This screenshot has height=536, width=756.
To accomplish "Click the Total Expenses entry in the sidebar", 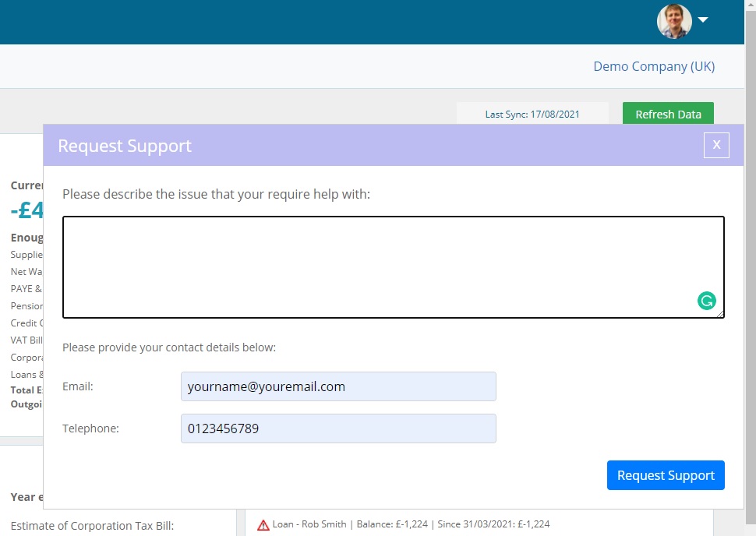I will tap(26, 390).
